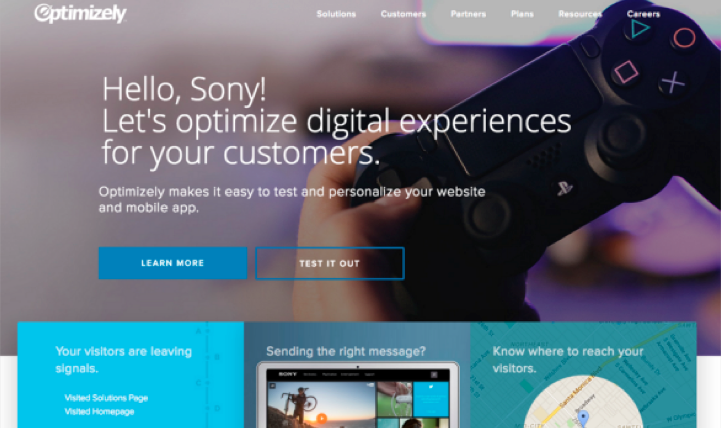Select the Visited Solutions Page signal

pos(106,398)
